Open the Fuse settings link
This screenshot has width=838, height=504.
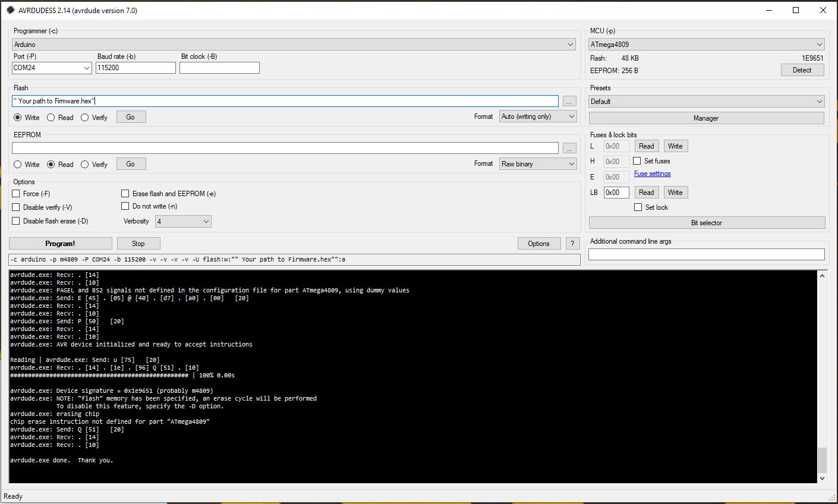[653, 174]
